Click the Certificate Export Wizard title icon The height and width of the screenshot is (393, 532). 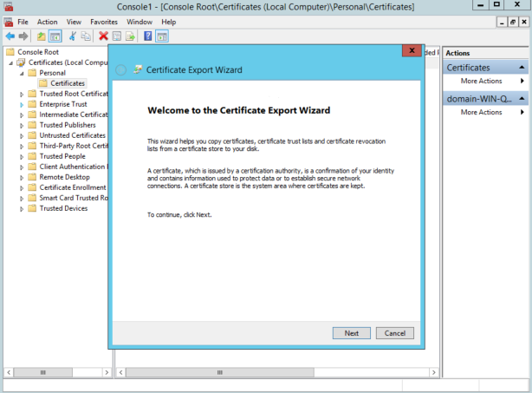coord(138,69)
